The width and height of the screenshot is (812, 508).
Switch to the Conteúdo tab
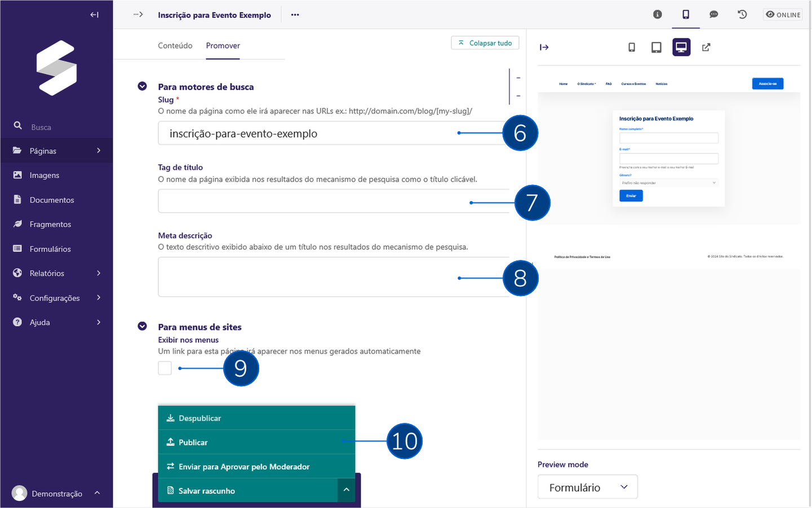[x=175, y=46]
